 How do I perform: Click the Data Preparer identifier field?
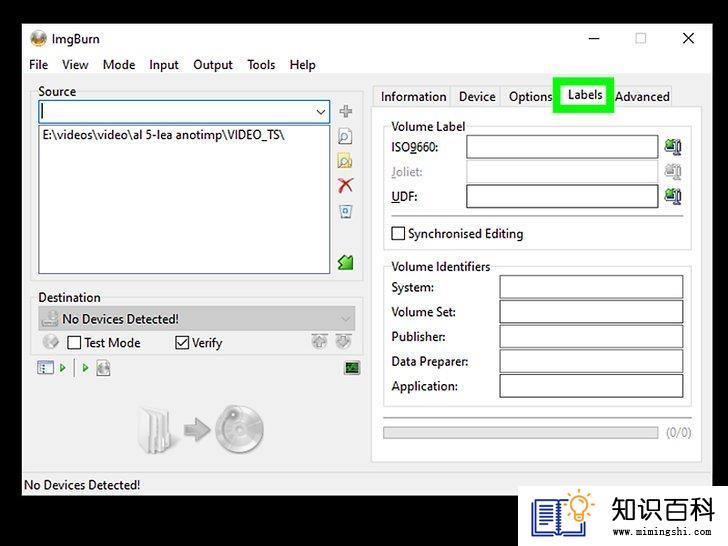click(591, 361)
